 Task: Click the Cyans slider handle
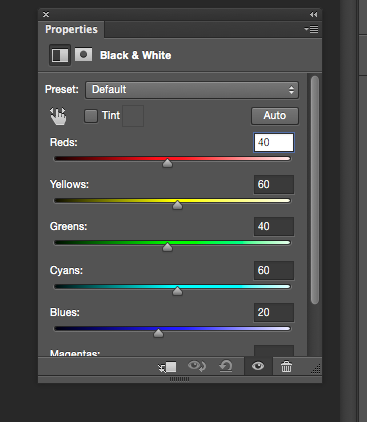pyautogui.click(x=177, y=291)
